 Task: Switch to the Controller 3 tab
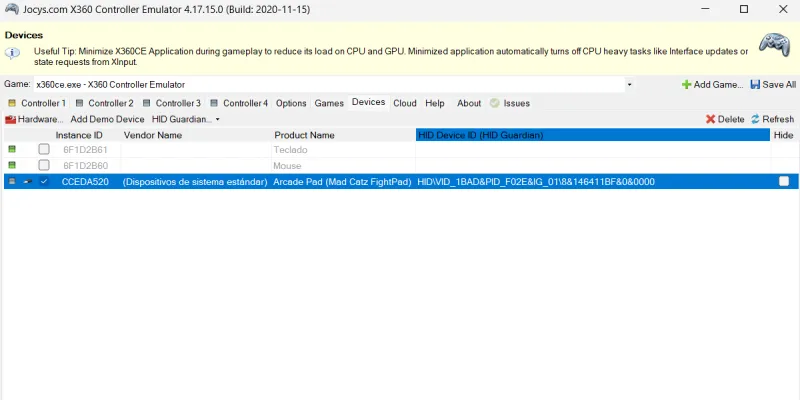coord(171,103)
